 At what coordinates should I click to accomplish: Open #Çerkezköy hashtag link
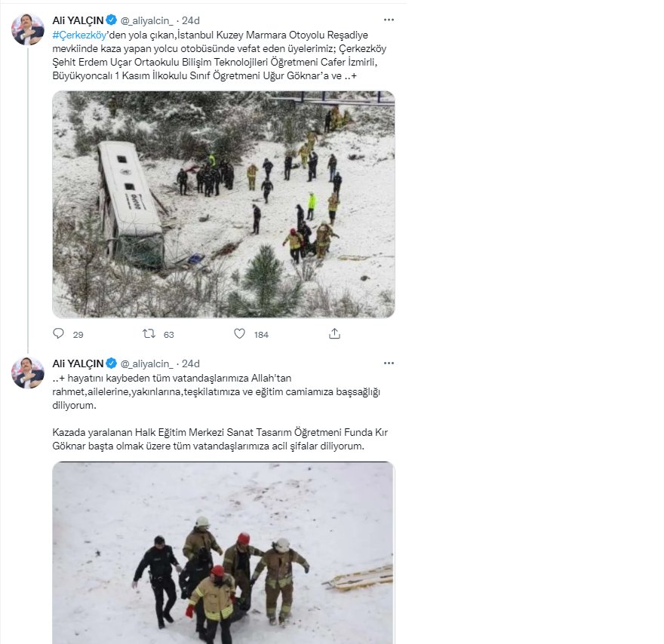[x=79, y=35]
